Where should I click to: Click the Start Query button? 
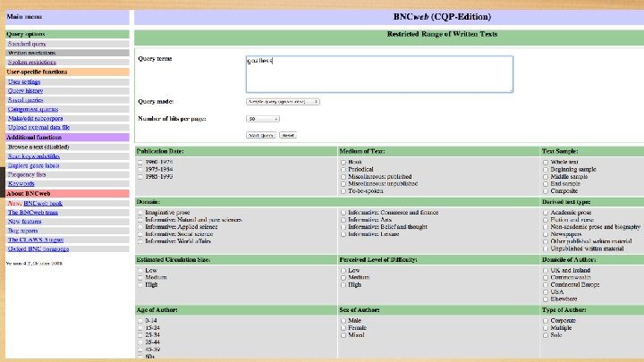(261, 135)
